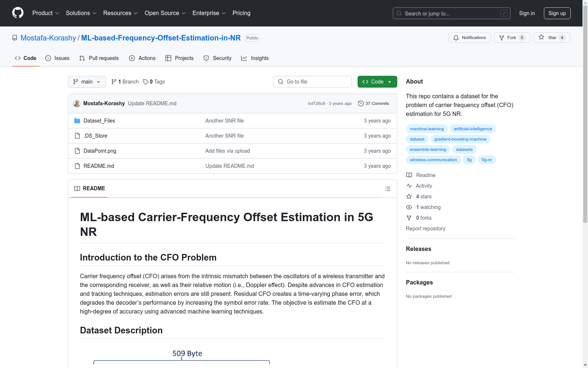Click the Readme book icon in About

pyautogui.click(x=409, y=175)
